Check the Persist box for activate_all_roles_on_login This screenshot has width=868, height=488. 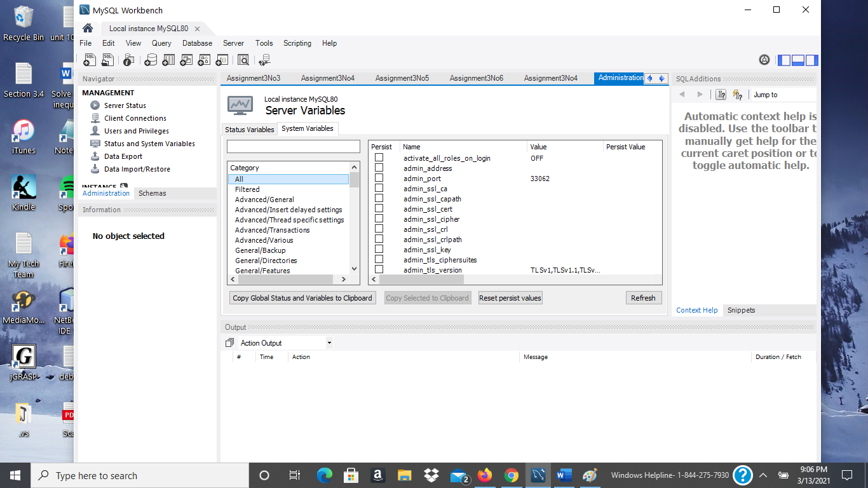tap(379, 158)
